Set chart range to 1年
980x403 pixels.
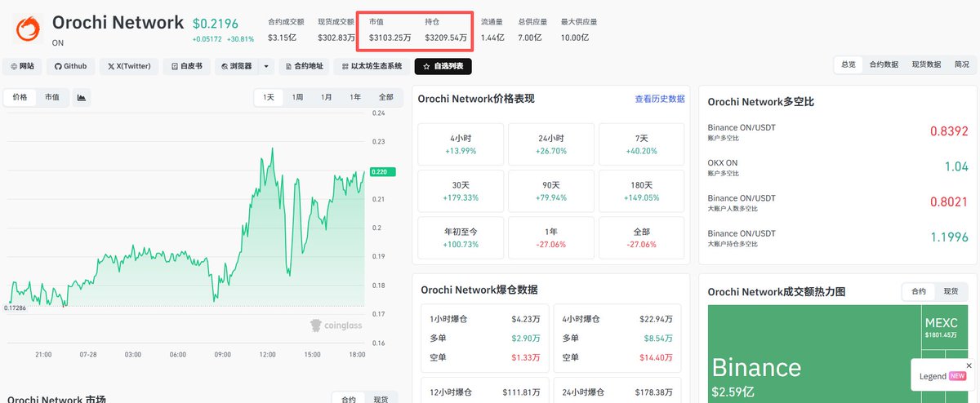point(355,97)
